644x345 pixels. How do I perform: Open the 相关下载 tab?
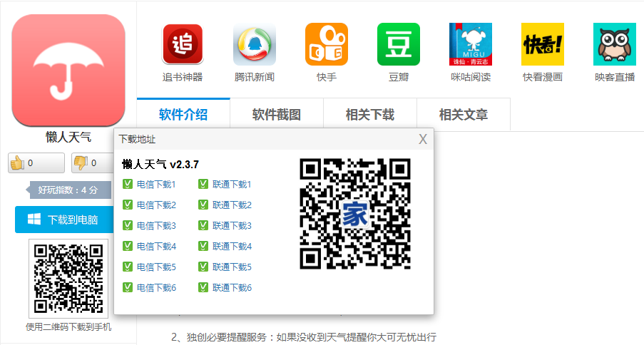[370, 115]
